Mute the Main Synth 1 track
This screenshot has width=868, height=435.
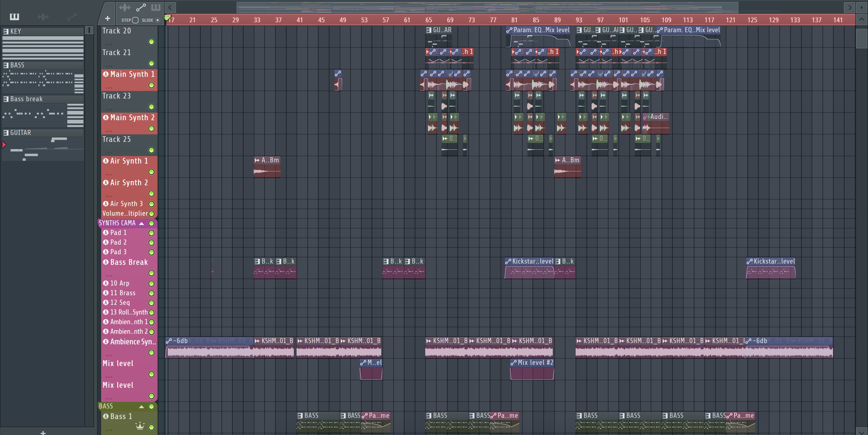pyautogui.click(x=152, y=85)
